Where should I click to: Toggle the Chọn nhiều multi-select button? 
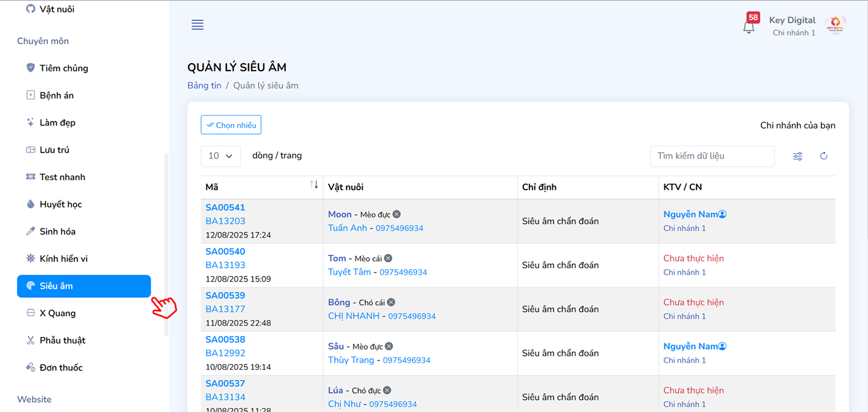coord(231,125)
